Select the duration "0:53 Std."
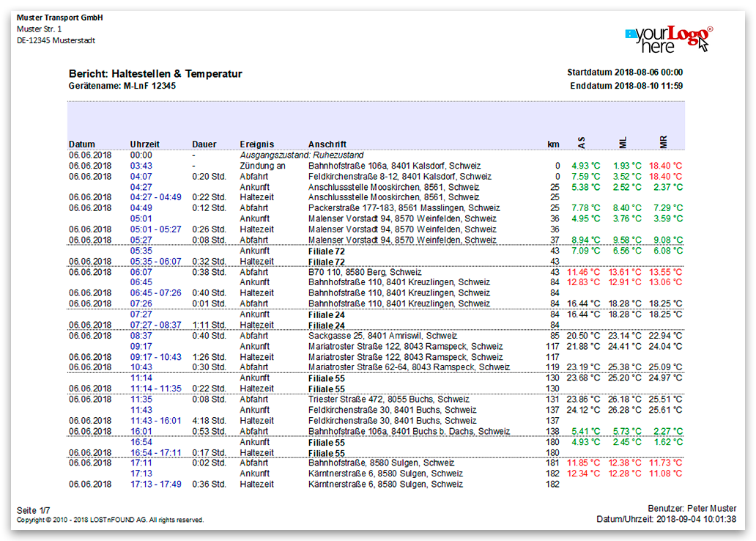The width and height of the screenshot is (756, 541). 210,432
